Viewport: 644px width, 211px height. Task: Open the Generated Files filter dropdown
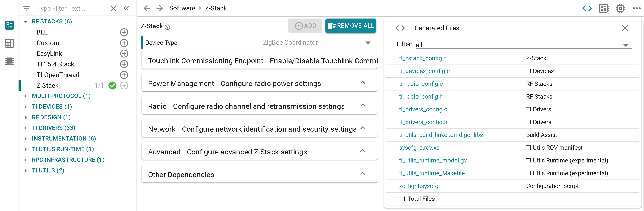point(524,45)
